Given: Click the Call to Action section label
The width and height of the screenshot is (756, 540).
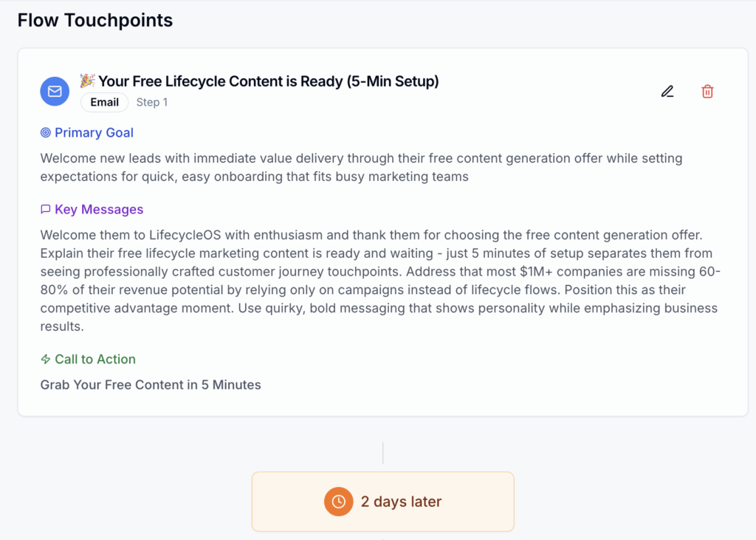Looking at the screenshot, I should pyautogui.click(x=95, y=360).
